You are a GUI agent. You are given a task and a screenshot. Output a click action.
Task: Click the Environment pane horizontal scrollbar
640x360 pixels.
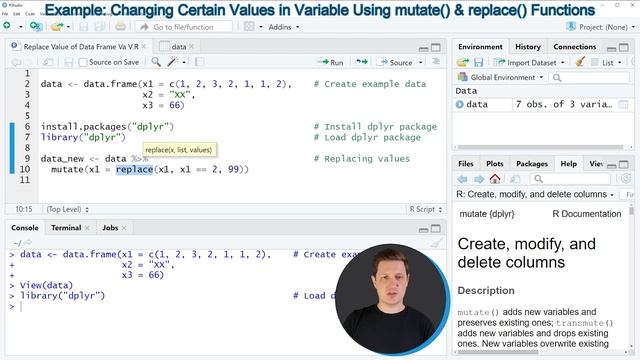541,147
